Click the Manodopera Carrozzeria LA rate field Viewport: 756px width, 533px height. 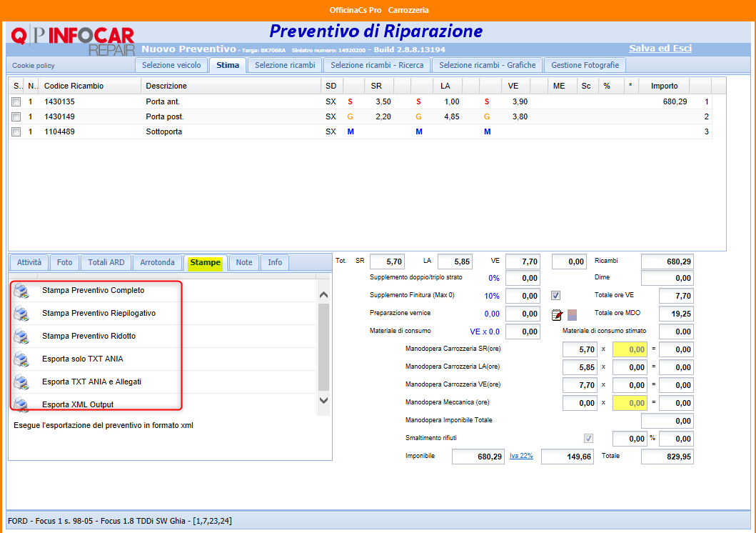[x=630, y=367]
